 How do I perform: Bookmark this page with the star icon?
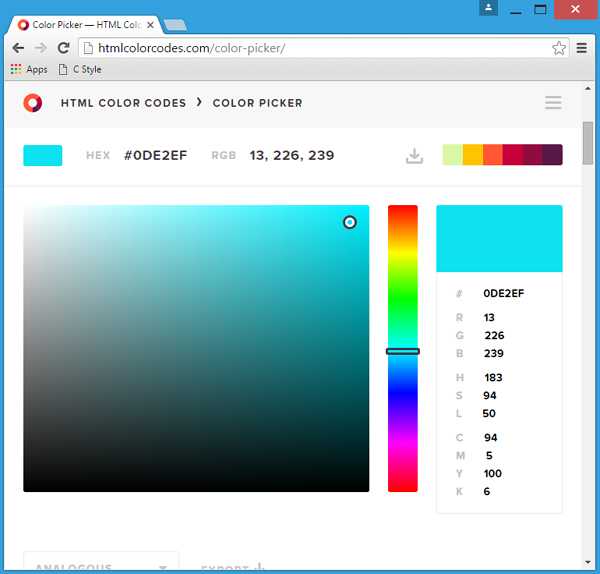click(x=559, y=48)
